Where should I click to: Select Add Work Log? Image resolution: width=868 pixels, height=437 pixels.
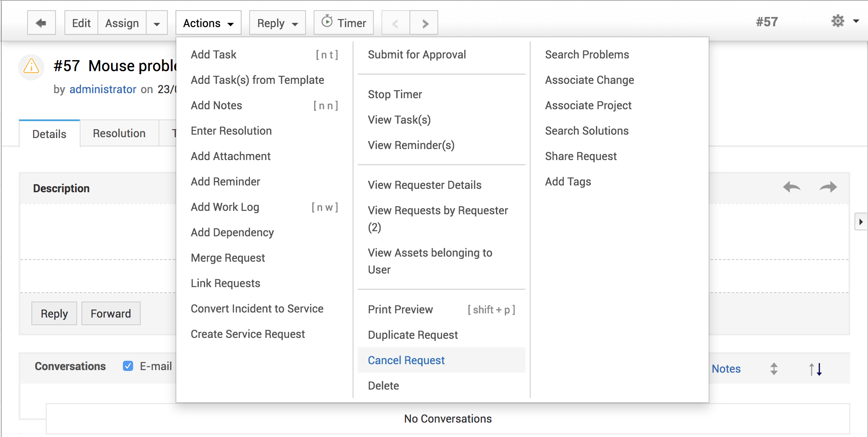click(x=265, y=207)
